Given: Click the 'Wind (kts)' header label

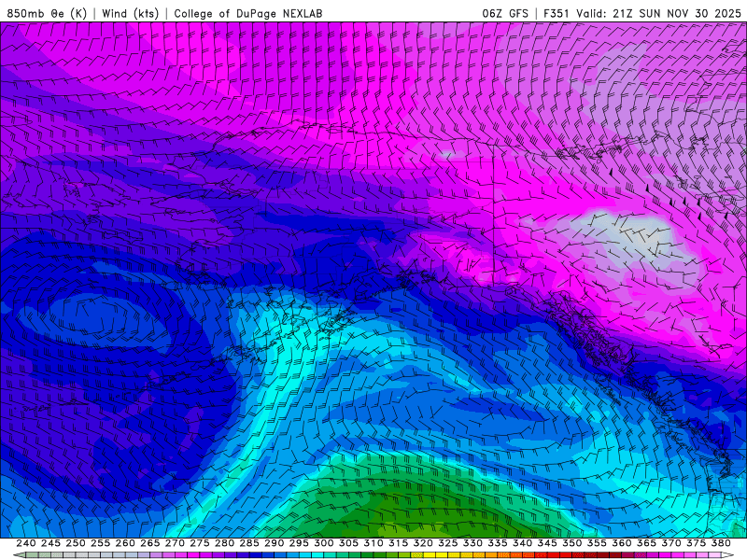Looking at the screenshot, I should pyautogui.click(x=130, y=14).
